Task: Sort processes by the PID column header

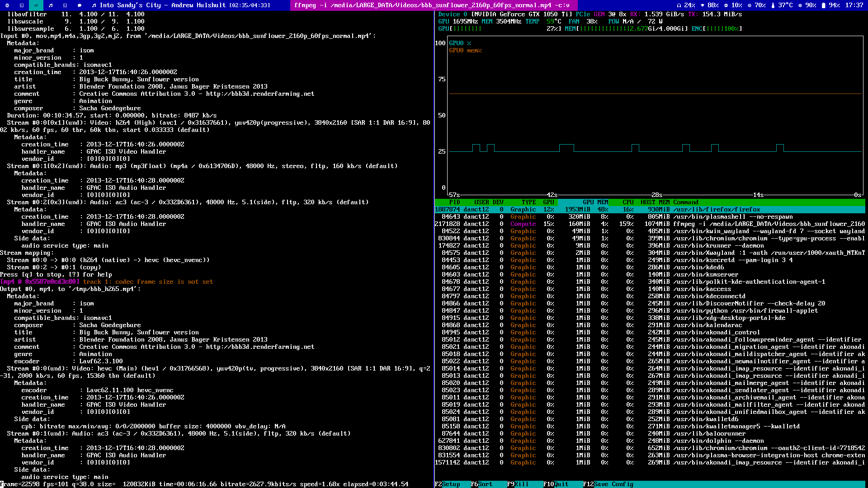Action: tap(454, 202)
